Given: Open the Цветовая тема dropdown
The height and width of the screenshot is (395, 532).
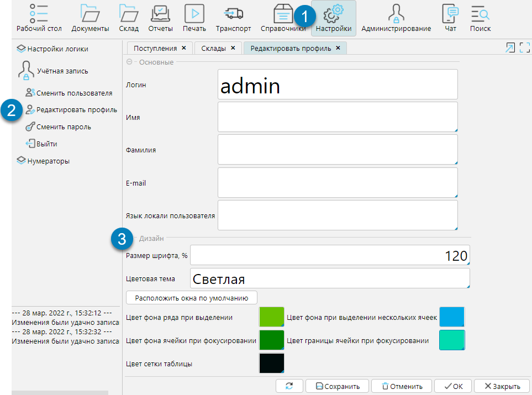Looking at the screenshot, I should coord(329,279).
